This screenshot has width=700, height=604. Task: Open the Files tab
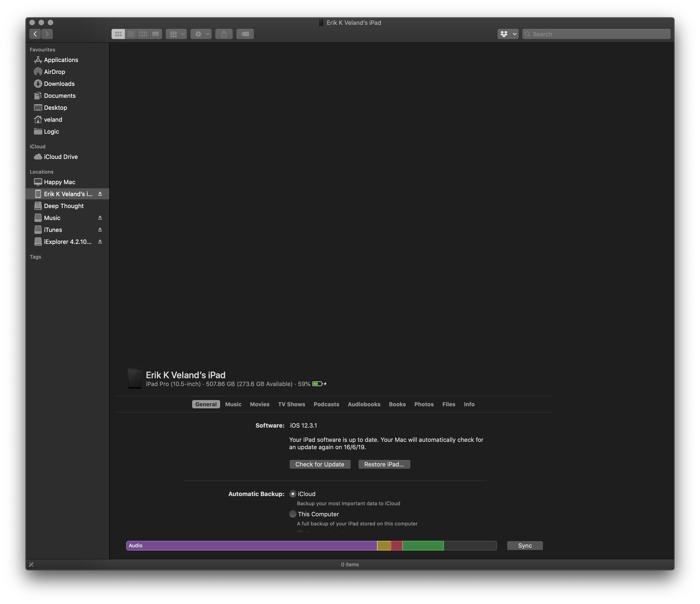click(449, 404)
